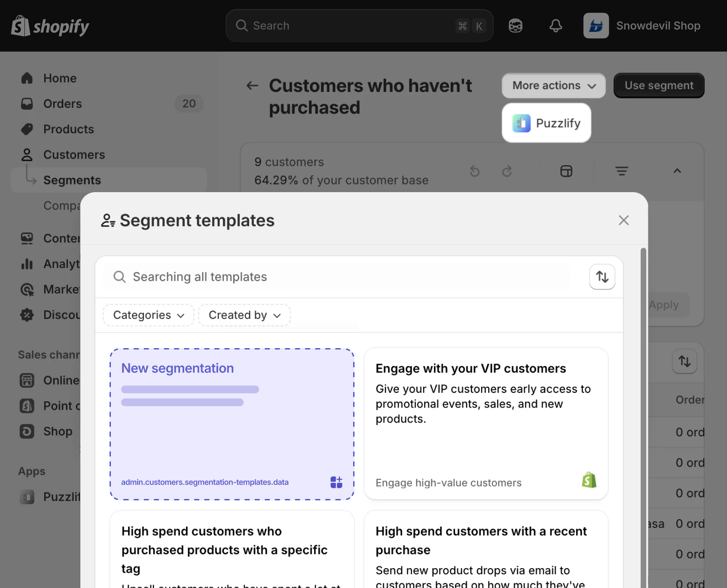Click the '9 customers' count text
This screenshot has height=588, width=727.
click(289, 162)
